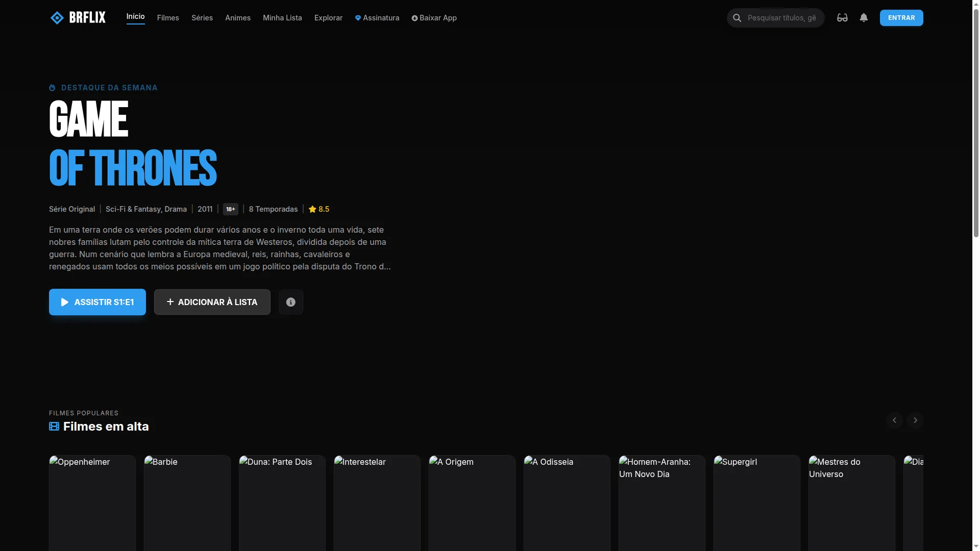Click the 'Filmes em alta' heading
The image size is (980, 551).
click(x=106, y=427)
